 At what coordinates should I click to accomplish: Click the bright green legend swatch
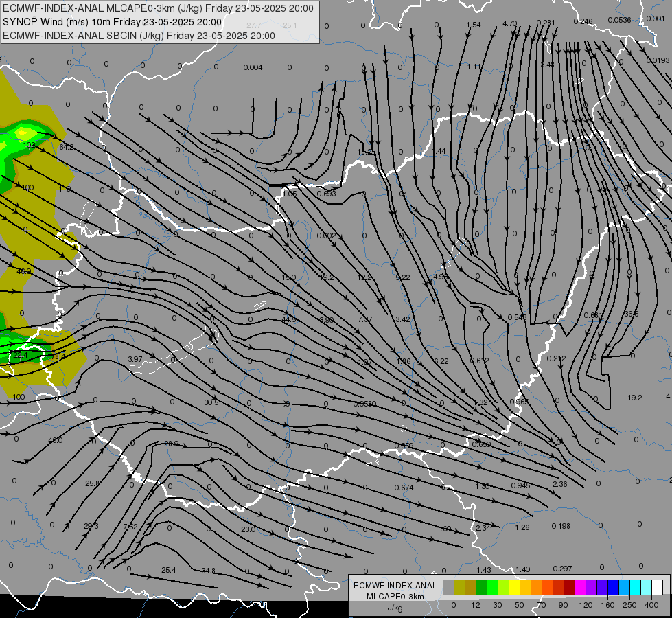pyautogui.click(x=492, y=588)
